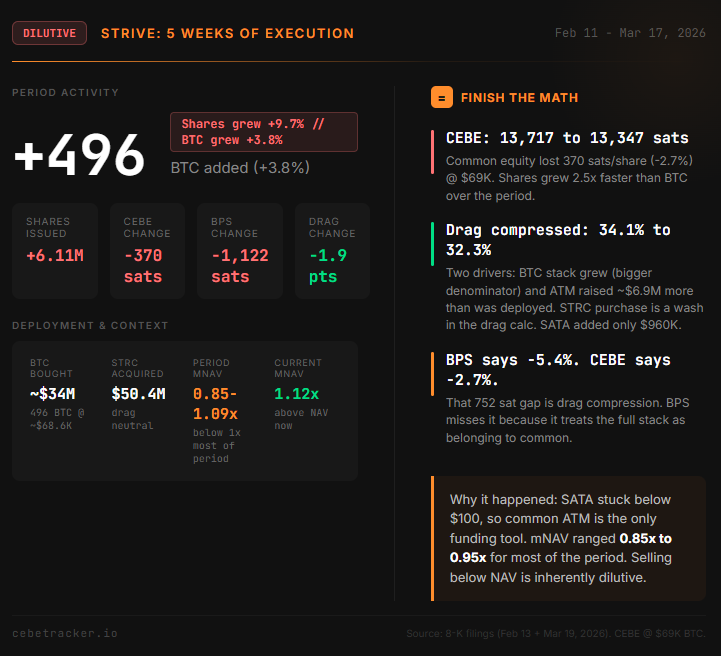Click the orange equals sign icon

coord(441,97)
